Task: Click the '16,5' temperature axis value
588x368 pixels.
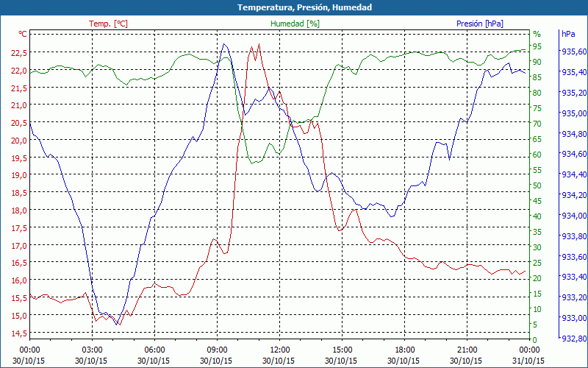Action: tap(19, 263)
